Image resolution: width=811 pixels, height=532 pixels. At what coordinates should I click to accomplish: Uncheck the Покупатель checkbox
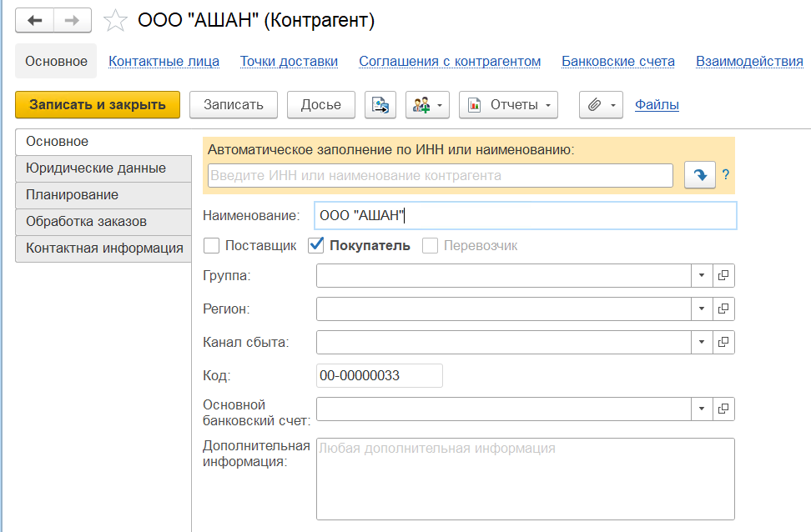click(x=316, y=246)
